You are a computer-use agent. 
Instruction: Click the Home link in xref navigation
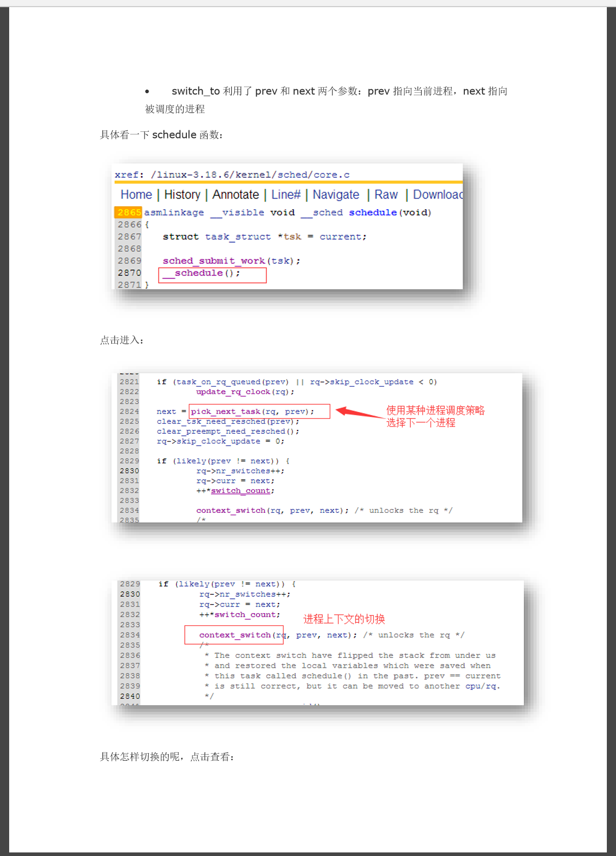click(136, 195)
